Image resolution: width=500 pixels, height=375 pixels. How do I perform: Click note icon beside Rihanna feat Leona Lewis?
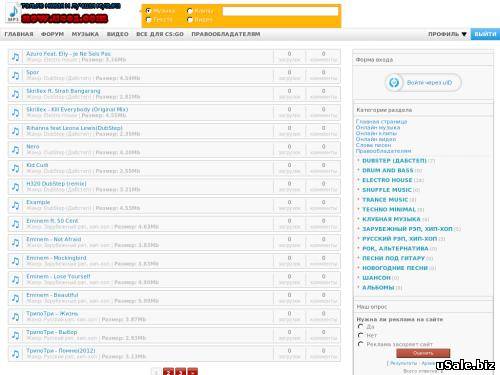tap(15, 131)
